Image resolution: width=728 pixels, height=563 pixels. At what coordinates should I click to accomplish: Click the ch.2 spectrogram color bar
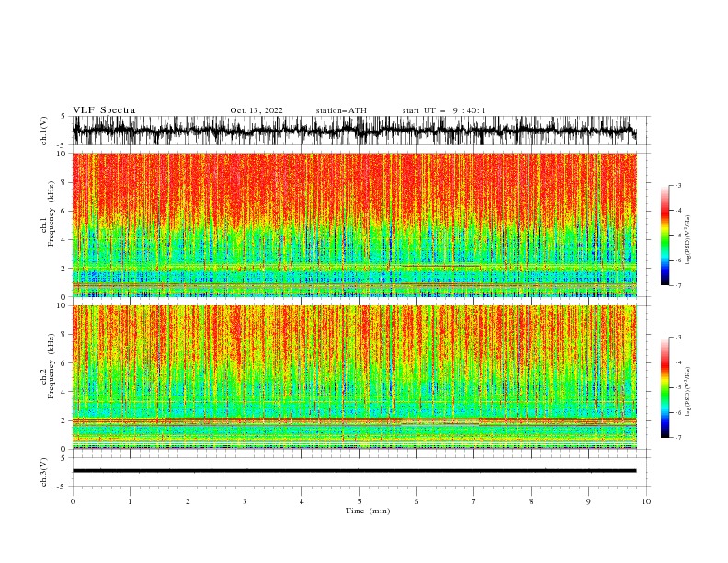(665, 387)
